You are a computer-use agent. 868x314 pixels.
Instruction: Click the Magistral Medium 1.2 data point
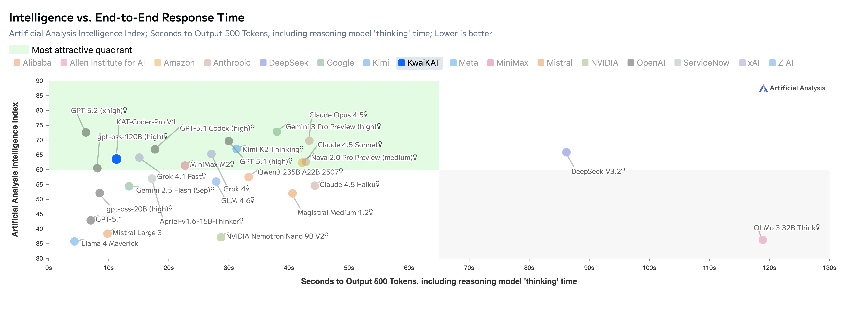293,193
